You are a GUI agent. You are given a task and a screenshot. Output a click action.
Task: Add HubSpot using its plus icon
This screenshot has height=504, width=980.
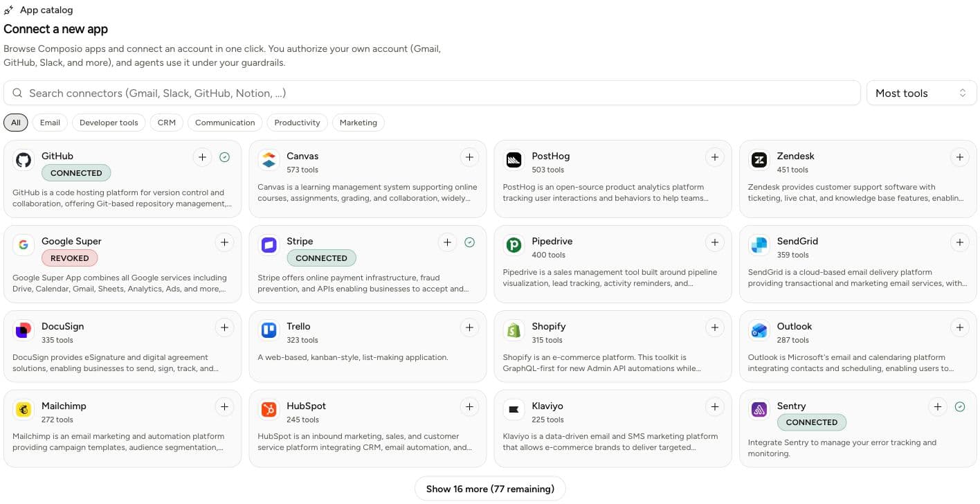(469, 407)
